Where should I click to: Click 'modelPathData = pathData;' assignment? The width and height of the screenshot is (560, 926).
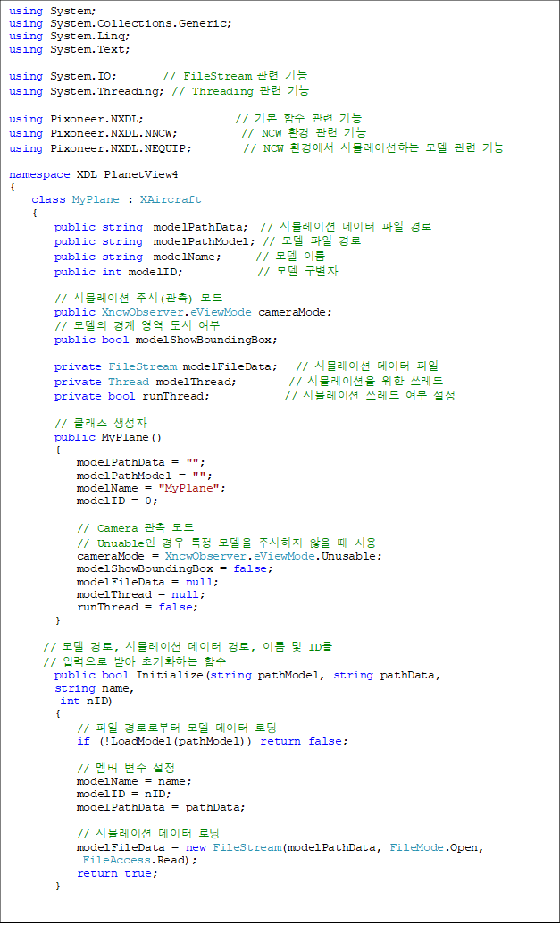pyautogui.click(x=161, y=807)
